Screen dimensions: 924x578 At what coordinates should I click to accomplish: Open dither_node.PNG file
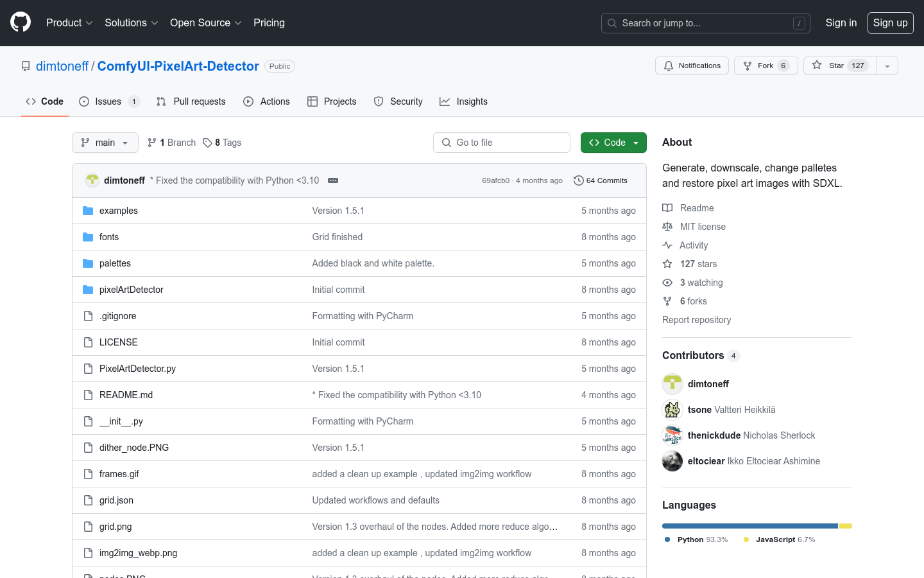pos(134,448)
